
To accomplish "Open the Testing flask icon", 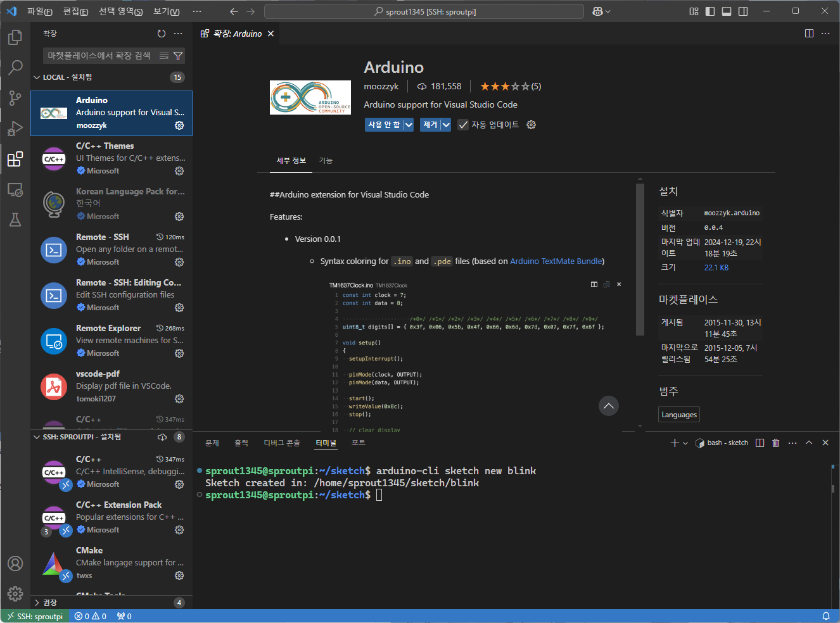I will (15, 220).
